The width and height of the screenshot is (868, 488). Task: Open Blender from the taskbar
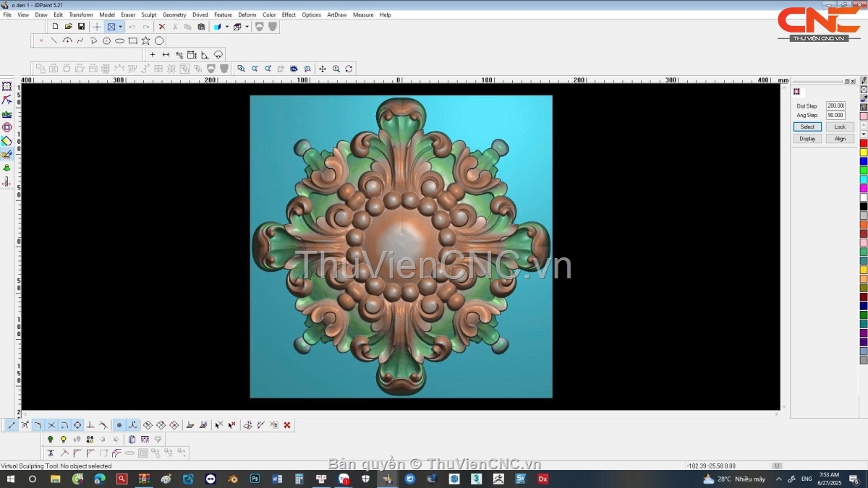233,479
